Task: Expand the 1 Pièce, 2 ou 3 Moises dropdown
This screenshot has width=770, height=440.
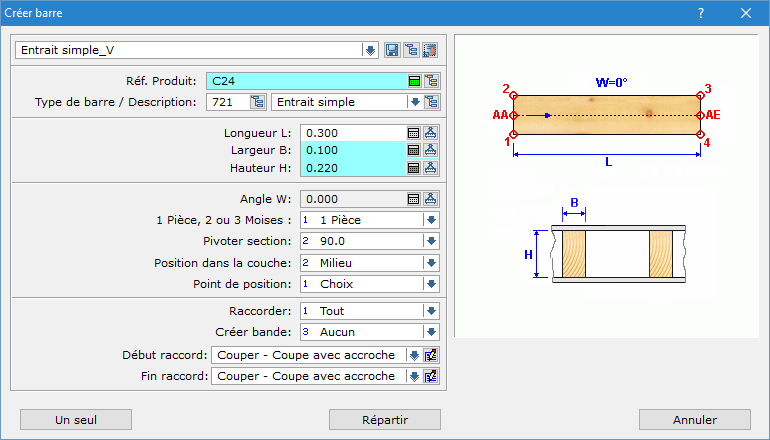Action: pyautogui.click(x=431, y=220)
